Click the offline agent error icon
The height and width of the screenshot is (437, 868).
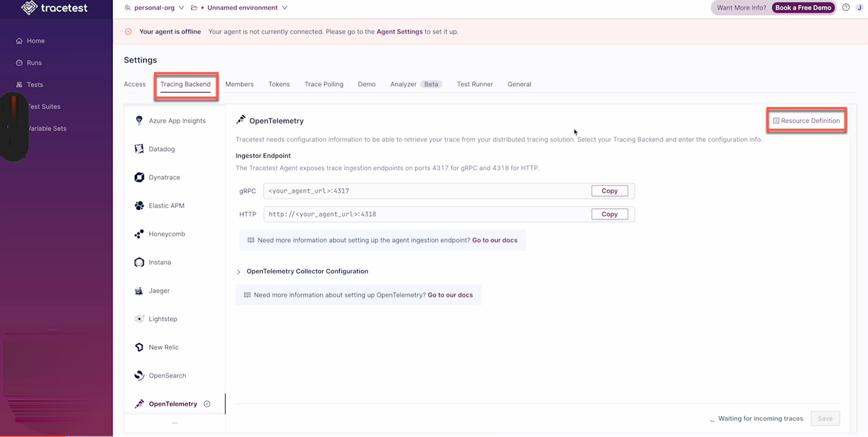tap(128, 32)
